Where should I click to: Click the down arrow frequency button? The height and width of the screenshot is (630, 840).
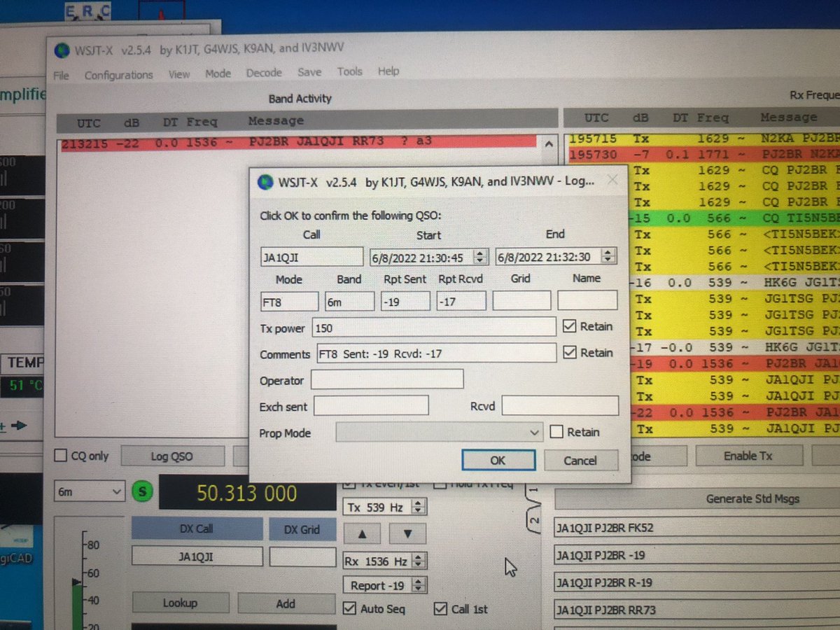pos(406,533)
